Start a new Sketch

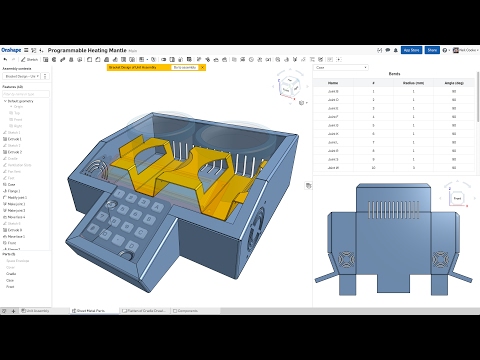[29, 59]
